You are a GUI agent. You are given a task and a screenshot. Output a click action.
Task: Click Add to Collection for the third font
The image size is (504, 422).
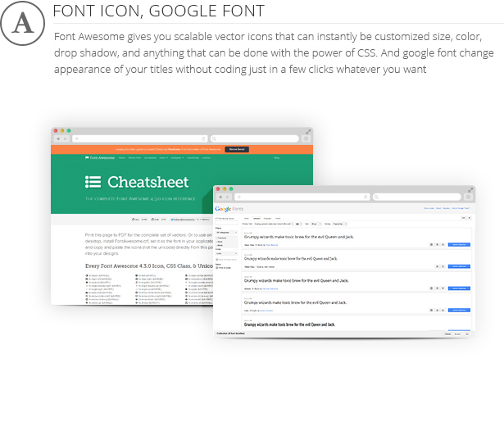[x=459, y=288]
